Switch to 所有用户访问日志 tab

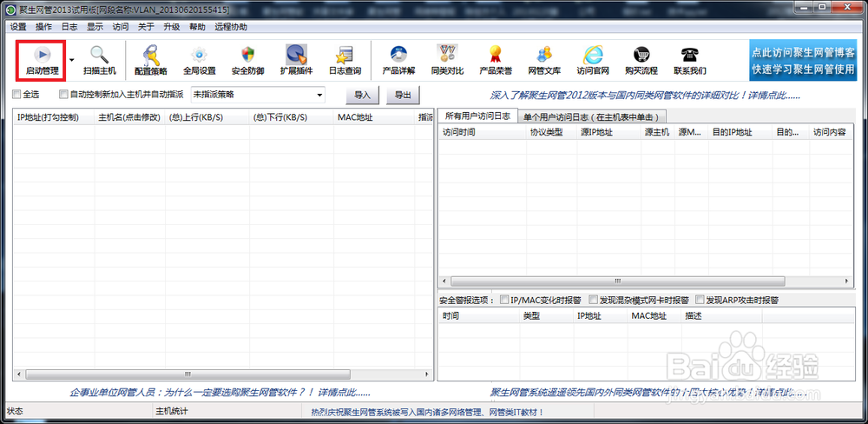(477, 116)
